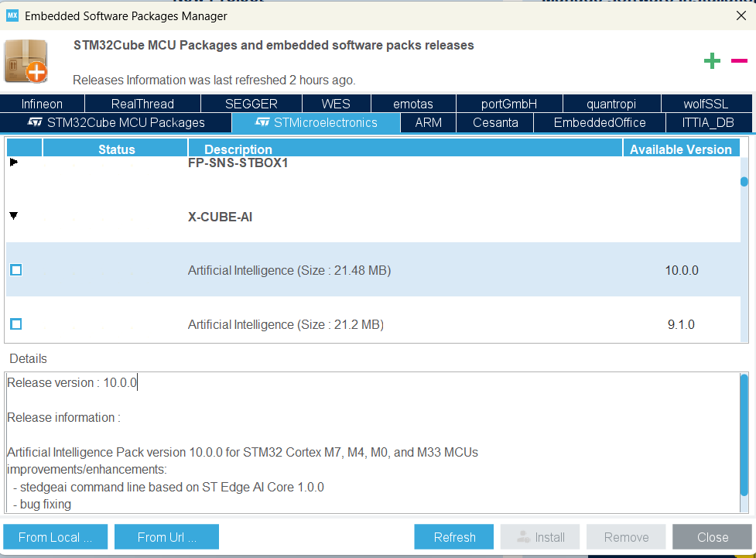This screenshot has width=756, height=558.
Task: Expand Details section header
Action: [27, 358]
